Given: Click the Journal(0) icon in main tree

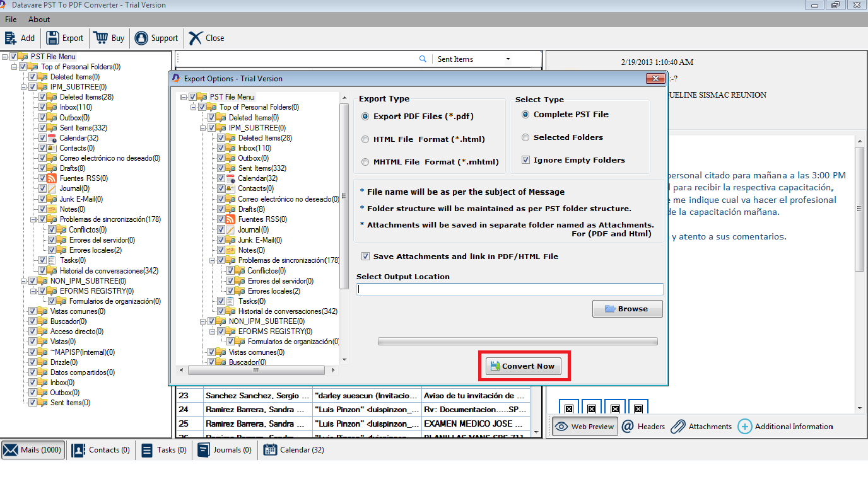Looking at the screenshot, I should 52,188.
